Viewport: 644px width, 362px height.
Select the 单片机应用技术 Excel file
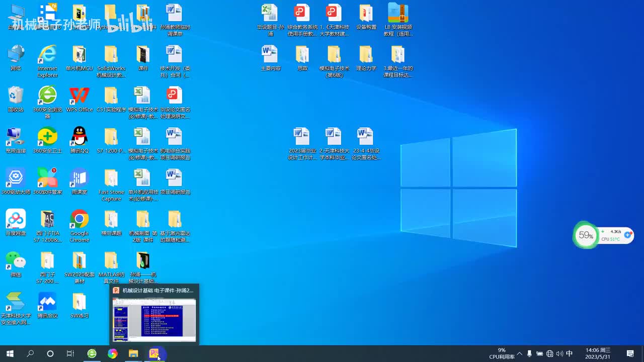143,185
